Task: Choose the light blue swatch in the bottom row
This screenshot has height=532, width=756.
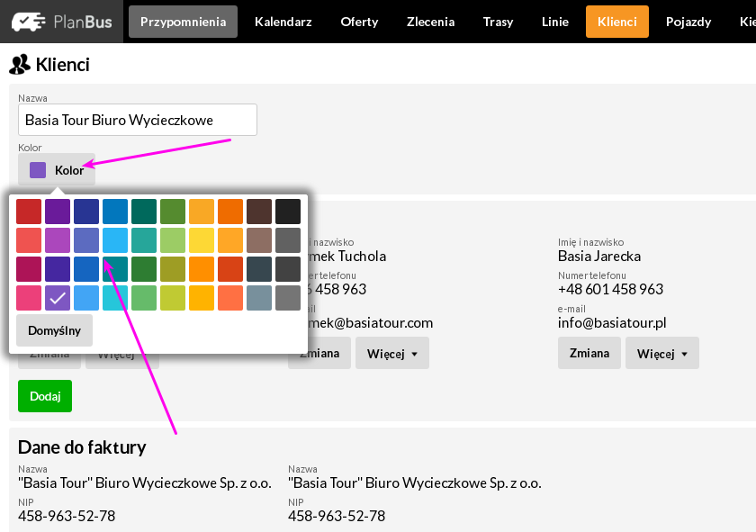Action: click(x=86, y=298)
